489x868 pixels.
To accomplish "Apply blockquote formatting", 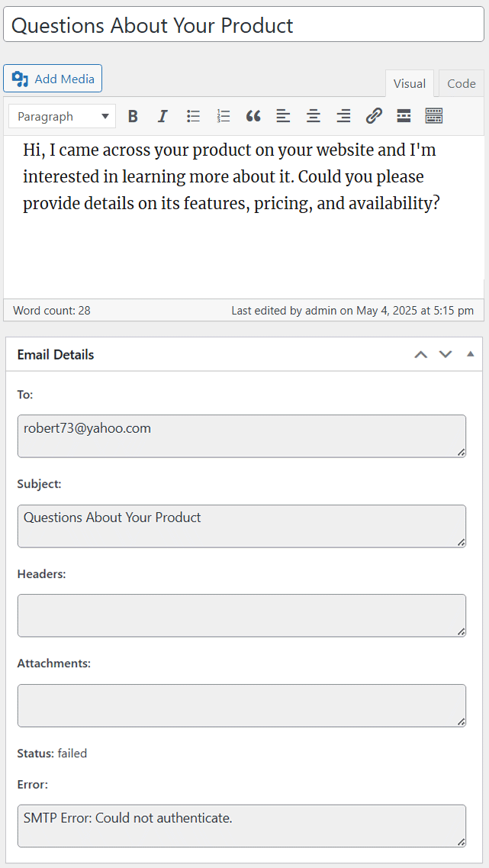I will coord(253,116).
